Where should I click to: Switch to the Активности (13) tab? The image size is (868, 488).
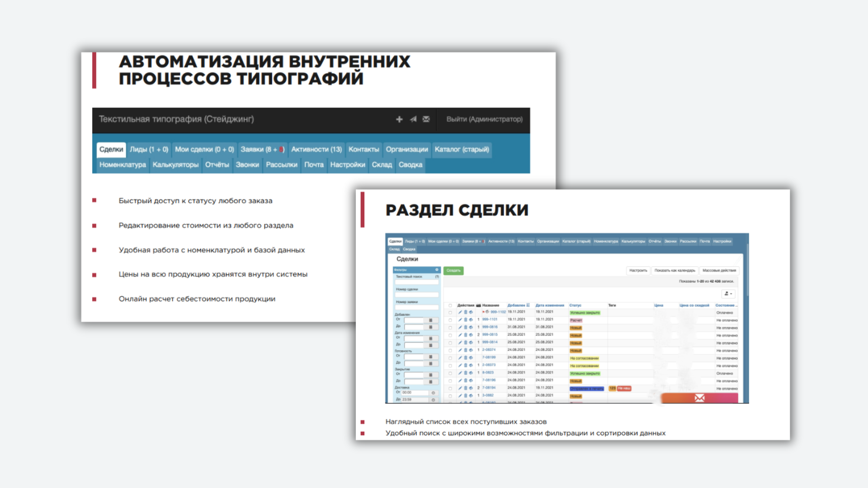[316, 150]
